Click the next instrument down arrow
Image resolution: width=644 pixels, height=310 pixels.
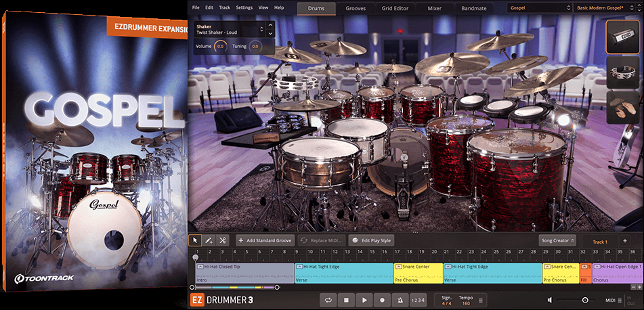[x=270, y=33]
